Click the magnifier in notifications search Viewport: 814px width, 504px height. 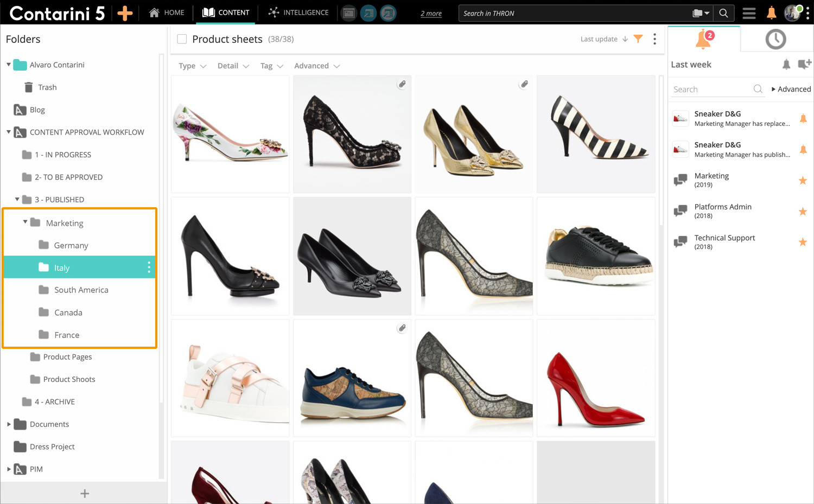tap(758, 89)
